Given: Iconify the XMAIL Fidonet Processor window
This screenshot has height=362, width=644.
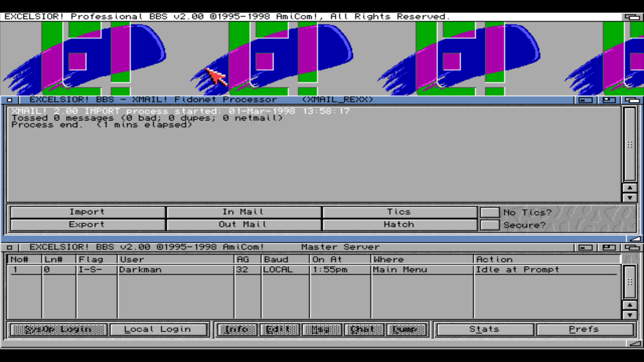Looking at the screenshot, I should [585, 100].
